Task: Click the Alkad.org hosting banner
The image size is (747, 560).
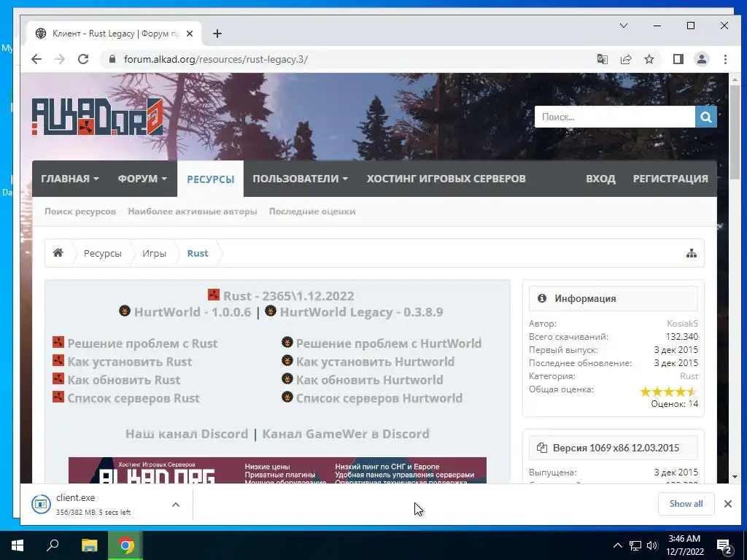Action: pos(277,470)
